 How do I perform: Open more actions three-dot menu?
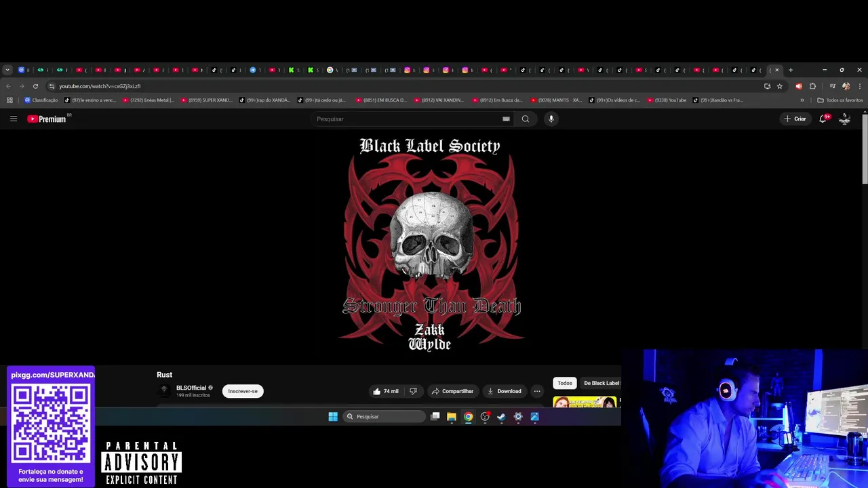tap(537, 391)
